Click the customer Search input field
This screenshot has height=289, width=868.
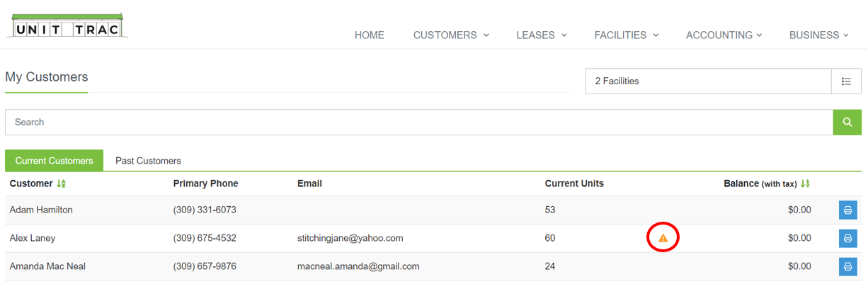[419, 123]
